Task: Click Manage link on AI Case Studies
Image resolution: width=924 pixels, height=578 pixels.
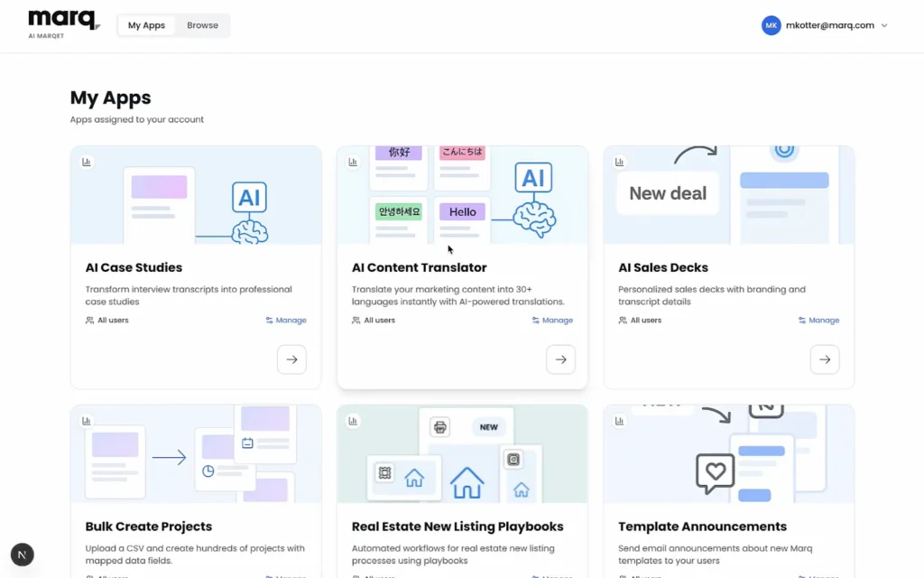Action: click(286, 321)
